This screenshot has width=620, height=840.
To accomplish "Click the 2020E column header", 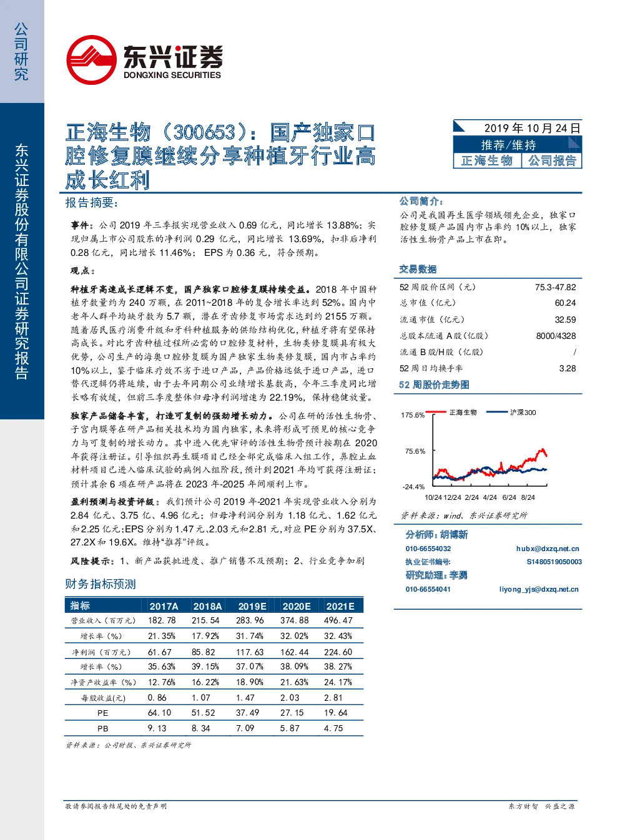I will 297,606.
